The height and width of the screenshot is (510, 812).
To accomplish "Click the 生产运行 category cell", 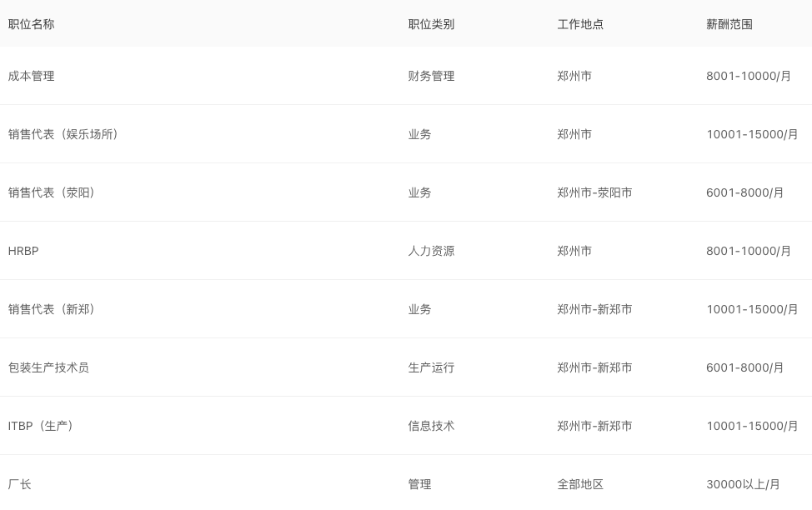I will (x=431, y=367).
